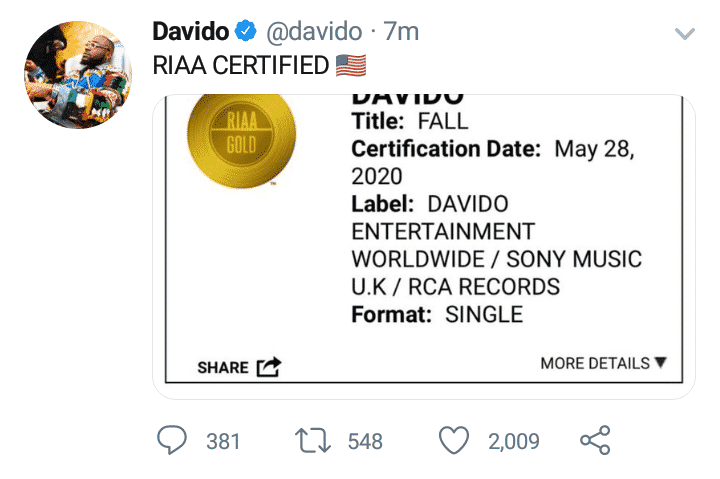
Task: Click the share arrow box icon
Action: pos(269,367)
